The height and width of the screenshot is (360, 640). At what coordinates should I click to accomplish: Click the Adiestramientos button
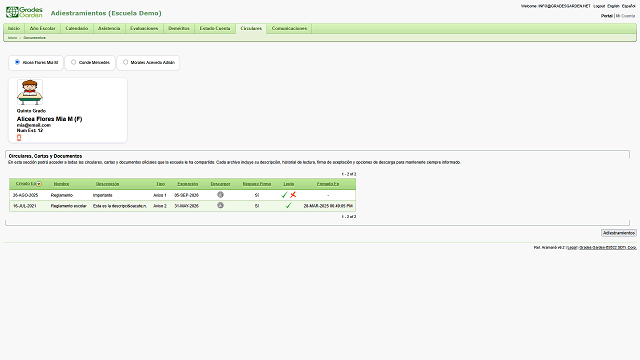click(x=619, y=233)
